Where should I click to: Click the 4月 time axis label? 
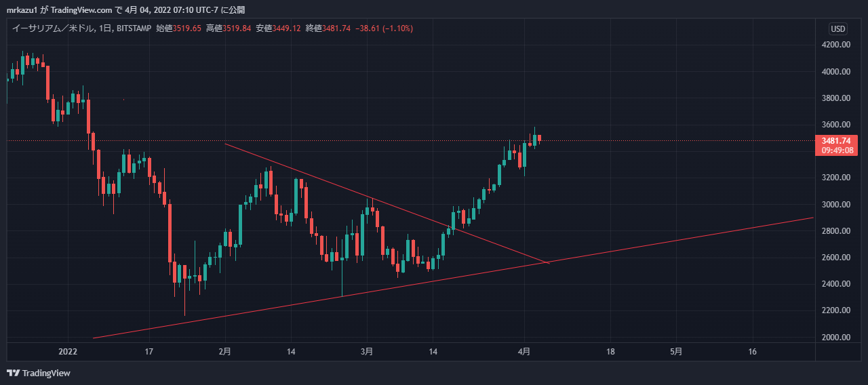[x=524, y=352]
